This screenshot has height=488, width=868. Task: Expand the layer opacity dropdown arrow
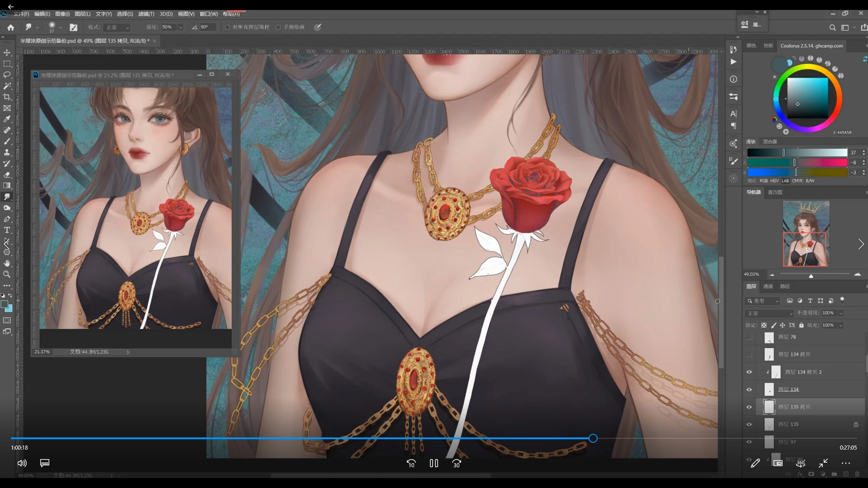click(x=841, y=313)
